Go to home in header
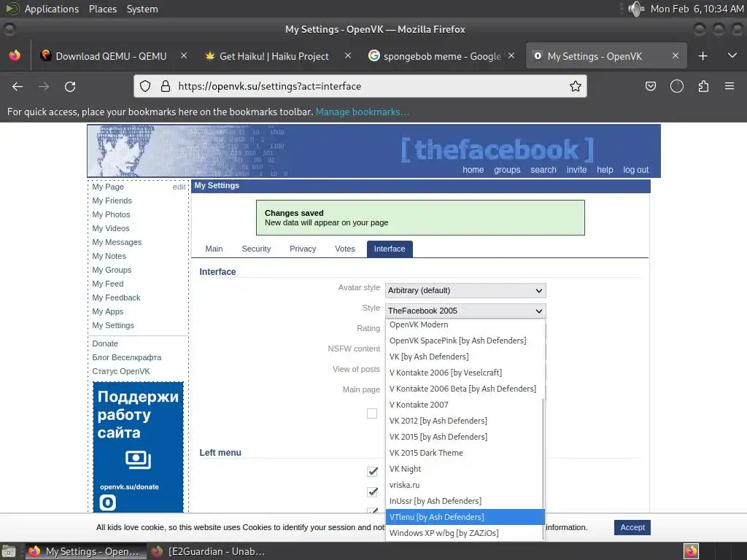The height and width of the screenshot is (560, 747). click(x=473, y=170)
